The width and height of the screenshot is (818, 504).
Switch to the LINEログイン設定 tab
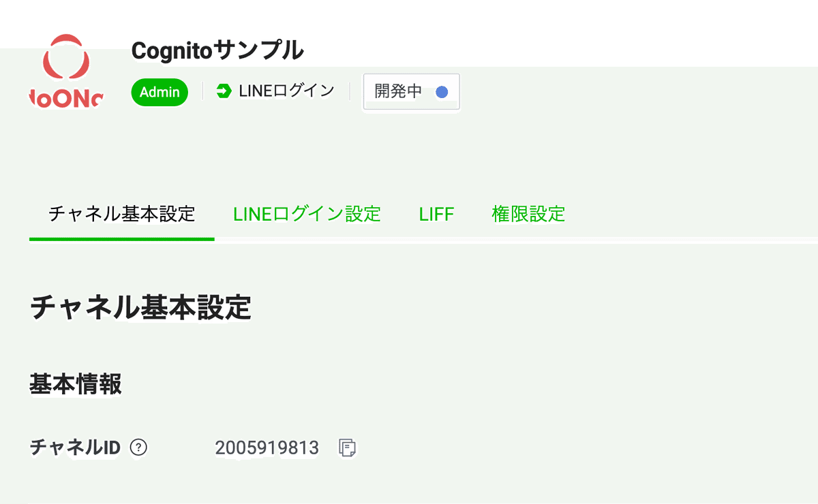coord(307,214)
